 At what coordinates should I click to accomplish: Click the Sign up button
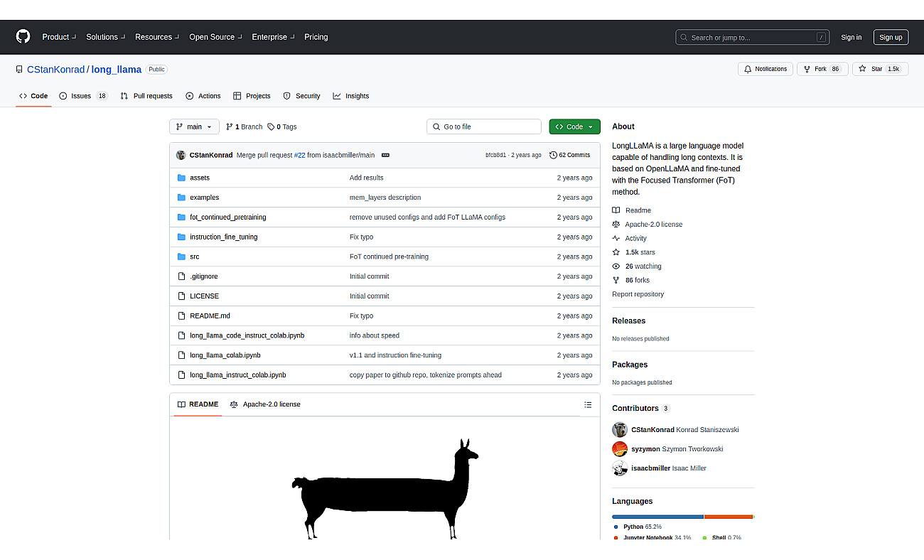[891, 37]
